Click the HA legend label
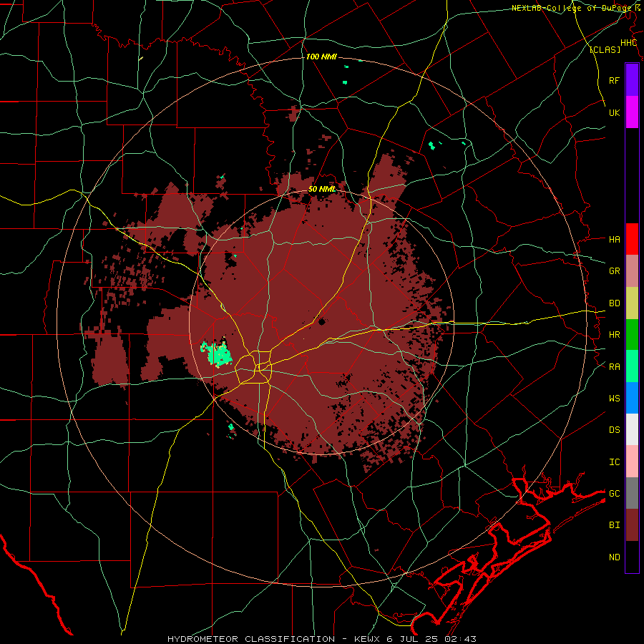 click(x=614, y=239)
